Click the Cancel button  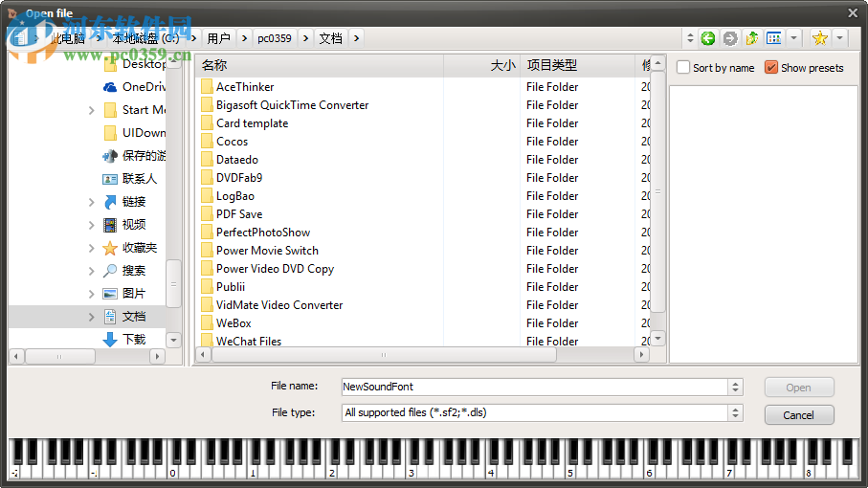click(x=799, y=415)
